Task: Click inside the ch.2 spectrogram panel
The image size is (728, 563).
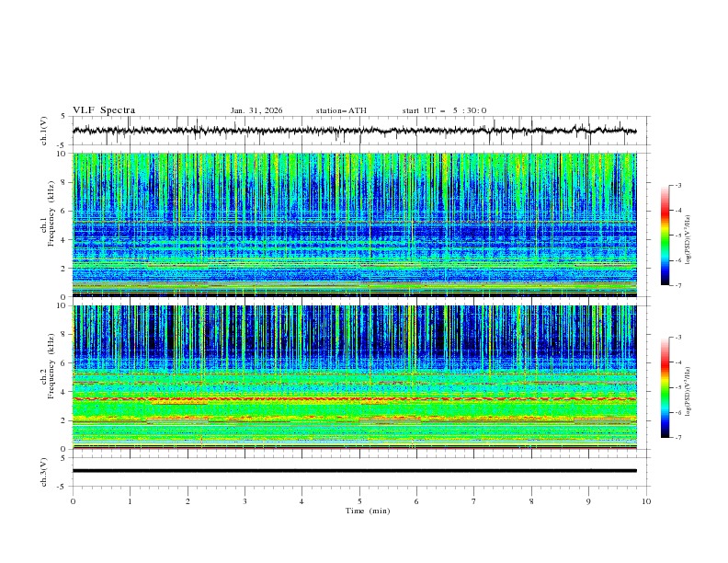Action: pos(358,376)
